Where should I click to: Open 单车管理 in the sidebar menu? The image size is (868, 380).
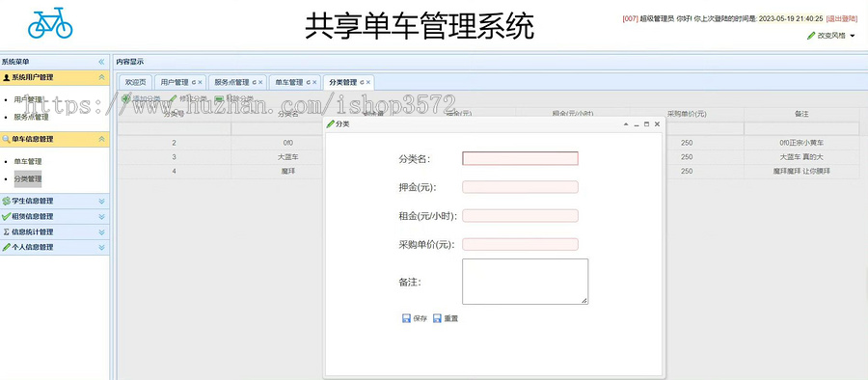point(28,162)
